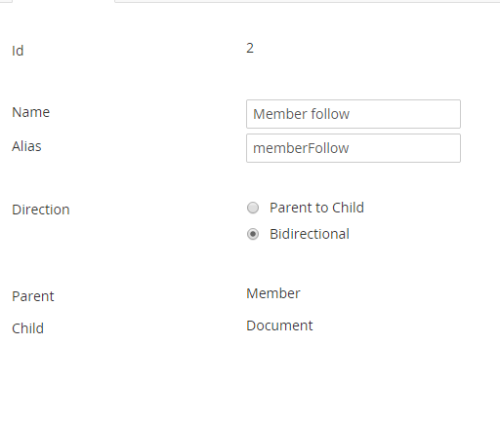Screen dimensions: 500x421
Task: Click the Document child type value
Action: coord(279,326)
